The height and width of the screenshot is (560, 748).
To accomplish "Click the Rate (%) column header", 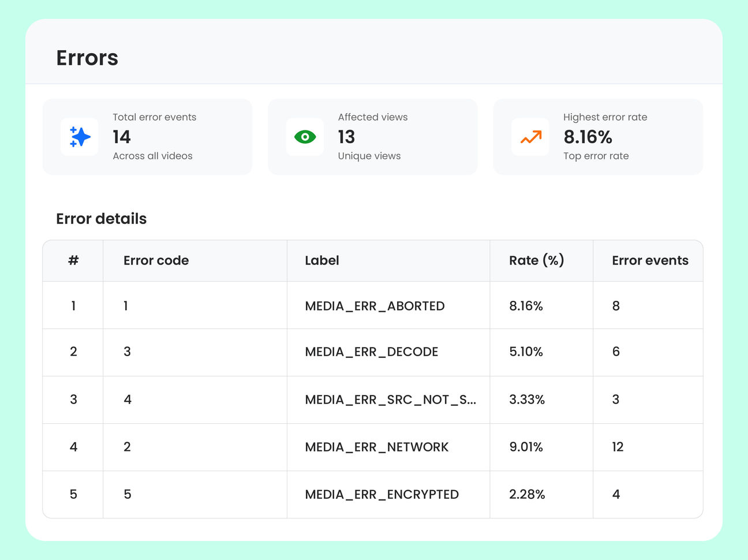I will (536, 260).
